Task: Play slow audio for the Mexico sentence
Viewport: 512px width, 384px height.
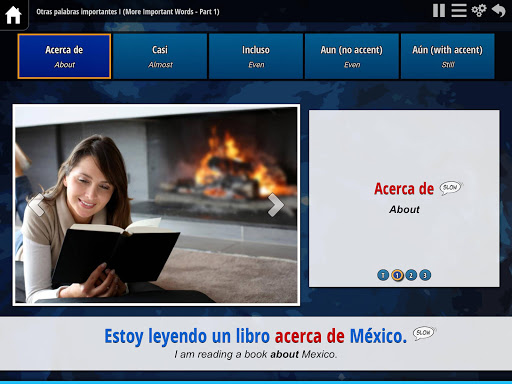Action: (x=424, y=333)
